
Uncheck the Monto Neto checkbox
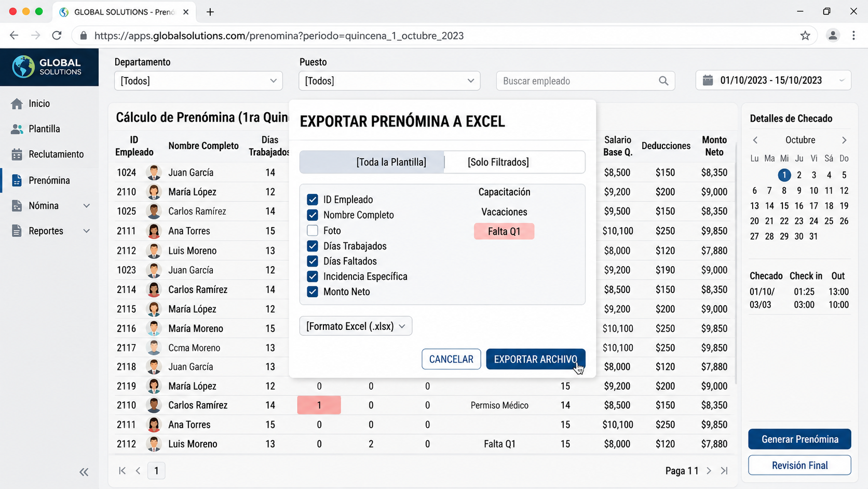click(x=313, y=292)
